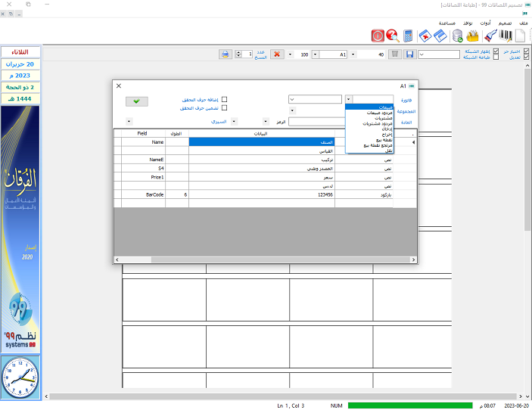Click the red X delete icon
This screenshot has height=410, width=532.
(278, 54)
